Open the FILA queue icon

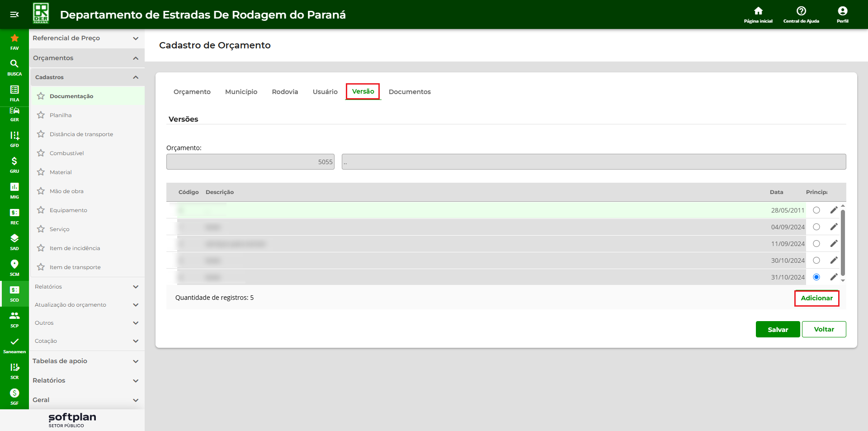(x=14, y=90)
